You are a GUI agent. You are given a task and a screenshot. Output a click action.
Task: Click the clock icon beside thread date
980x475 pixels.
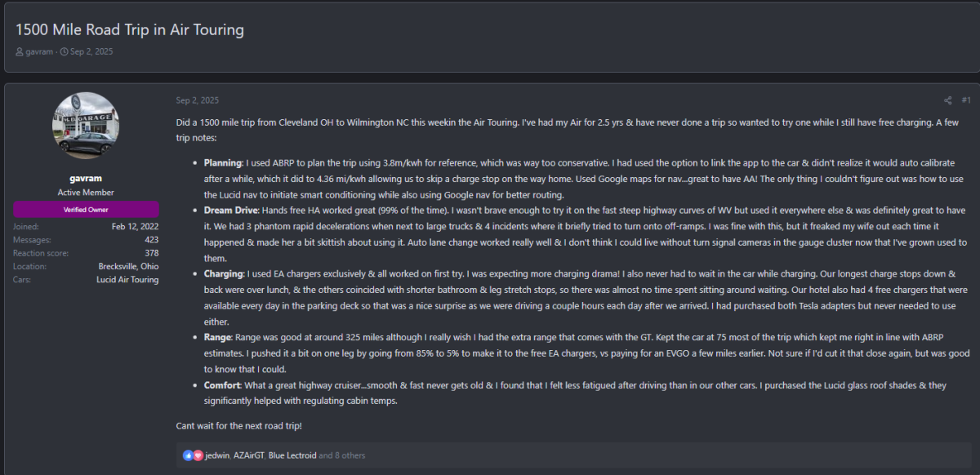tap(64, 52)
